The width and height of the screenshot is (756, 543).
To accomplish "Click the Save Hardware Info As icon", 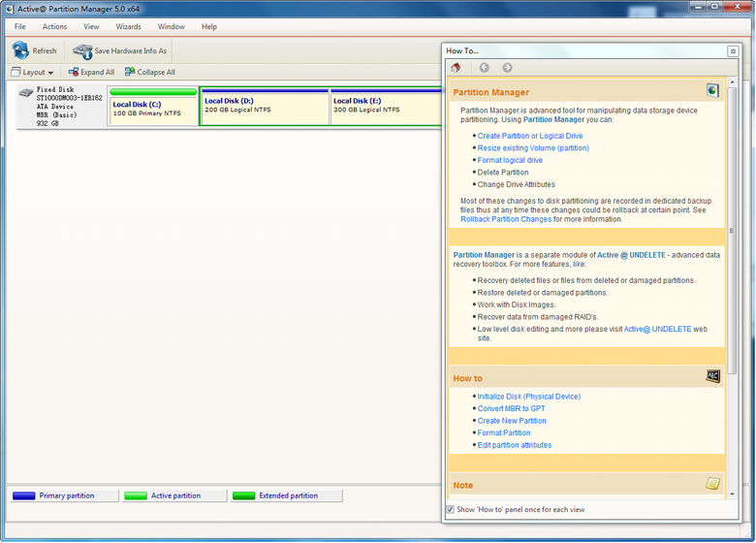I will pos(81,50).
